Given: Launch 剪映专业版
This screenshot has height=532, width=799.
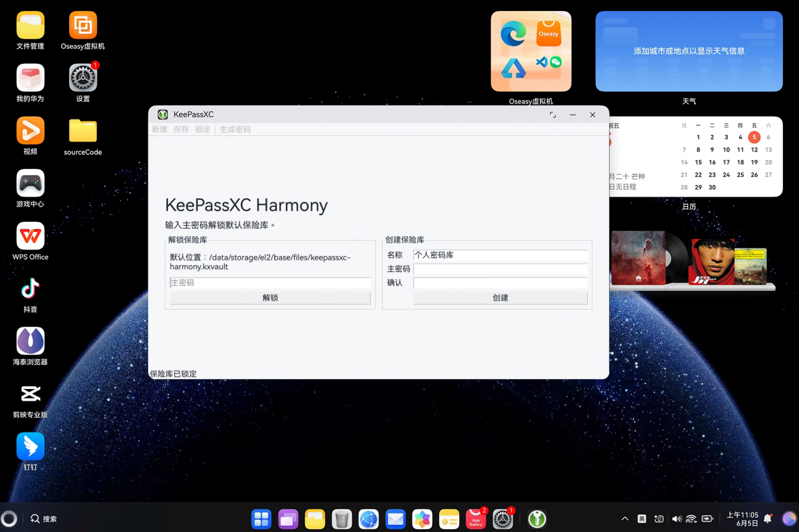Looking at the screenshot, I should [x=30, y=394].
